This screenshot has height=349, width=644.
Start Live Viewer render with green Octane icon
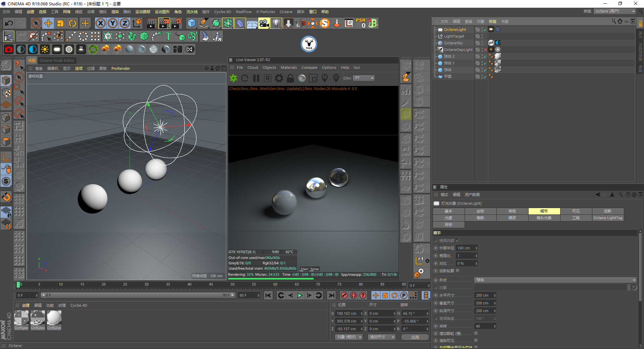click(x=233, y=78)
